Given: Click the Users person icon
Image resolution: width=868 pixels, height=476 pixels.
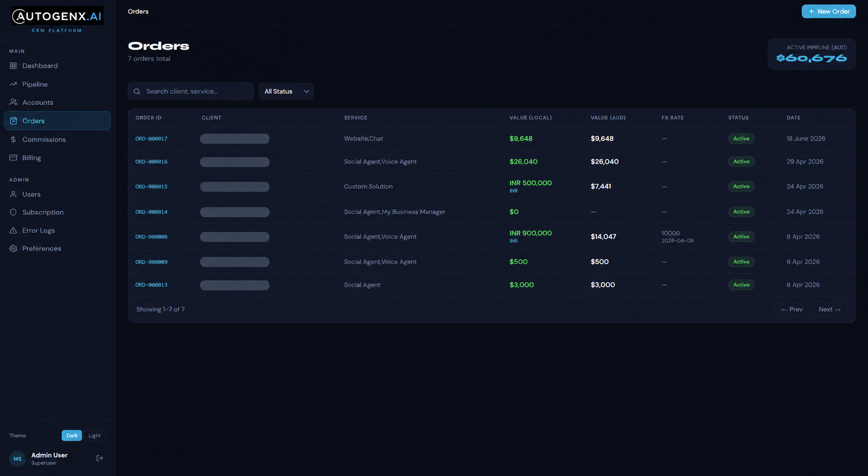Looking at the screenshot, I should pos(13,194).
